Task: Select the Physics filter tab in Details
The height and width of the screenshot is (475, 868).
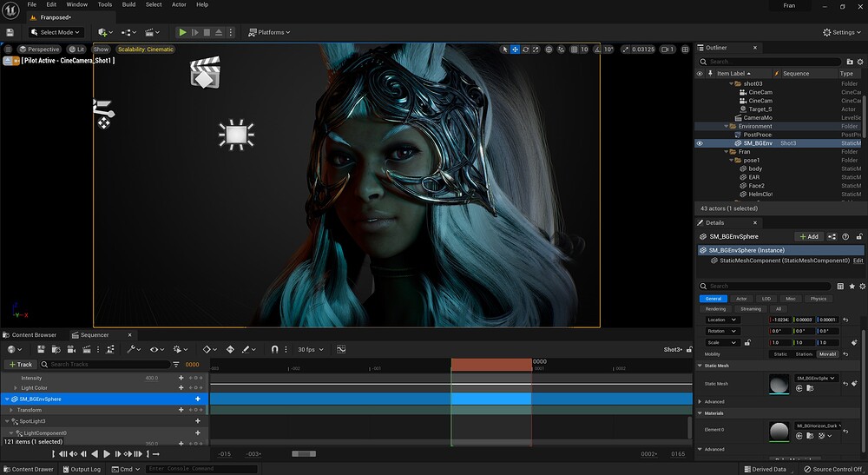Action: [x=819, y=299]
